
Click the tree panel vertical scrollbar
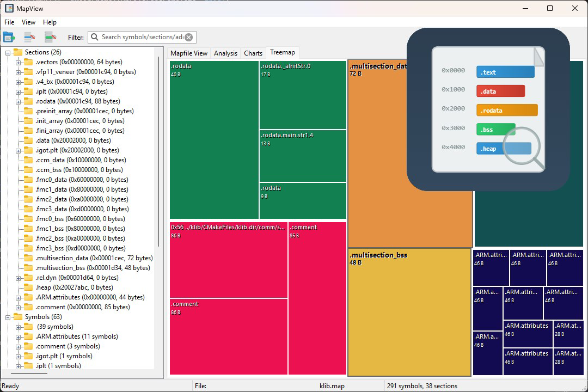158,151
